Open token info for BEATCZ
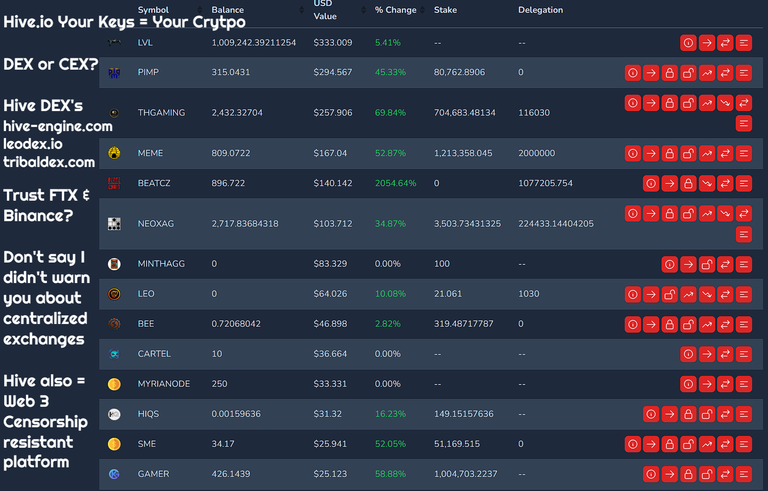The image size is (768, 491). [x=651, y=184]
